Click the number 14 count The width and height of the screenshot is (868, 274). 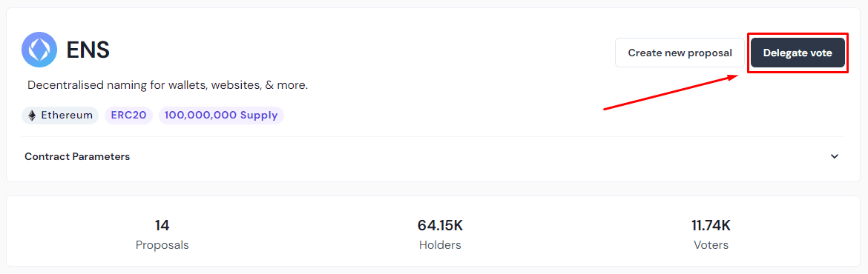pyautogui.click(x=162, y=225)
